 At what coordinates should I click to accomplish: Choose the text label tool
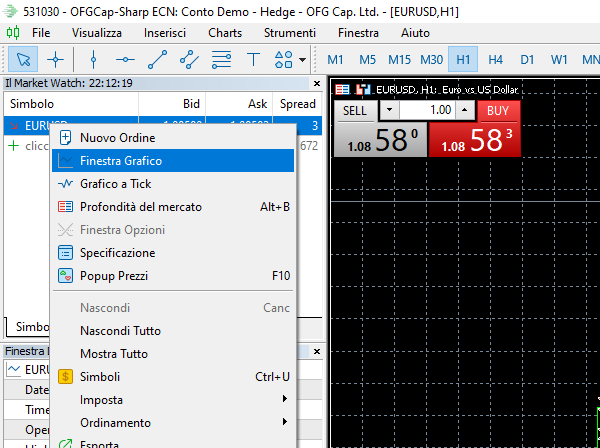[x=253, y=59]
